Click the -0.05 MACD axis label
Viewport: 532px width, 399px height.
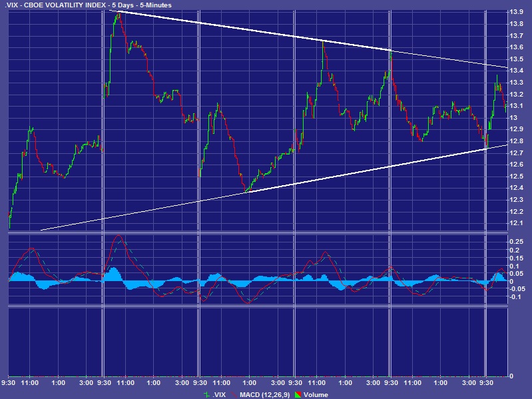(x=517, y=288)
